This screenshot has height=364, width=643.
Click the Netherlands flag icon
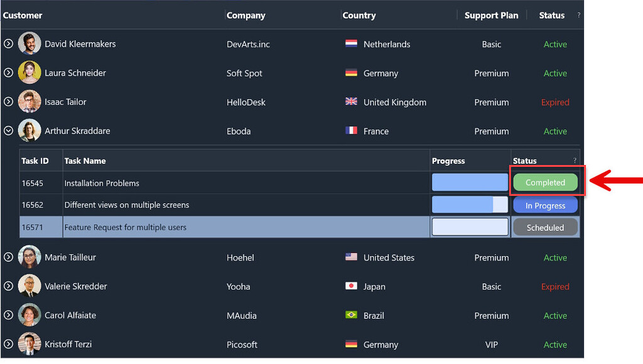[x=351, y=44]
